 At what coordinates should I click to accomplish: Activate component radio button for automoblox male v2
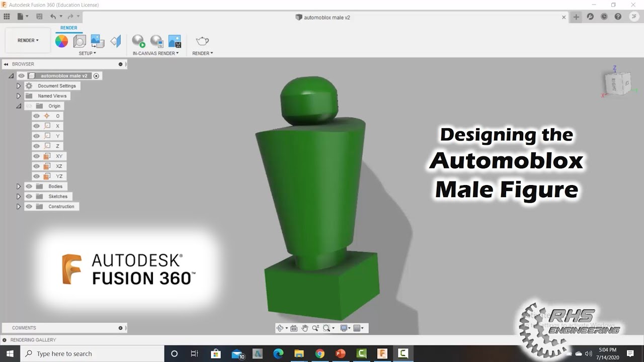click(x=97, y=76)
